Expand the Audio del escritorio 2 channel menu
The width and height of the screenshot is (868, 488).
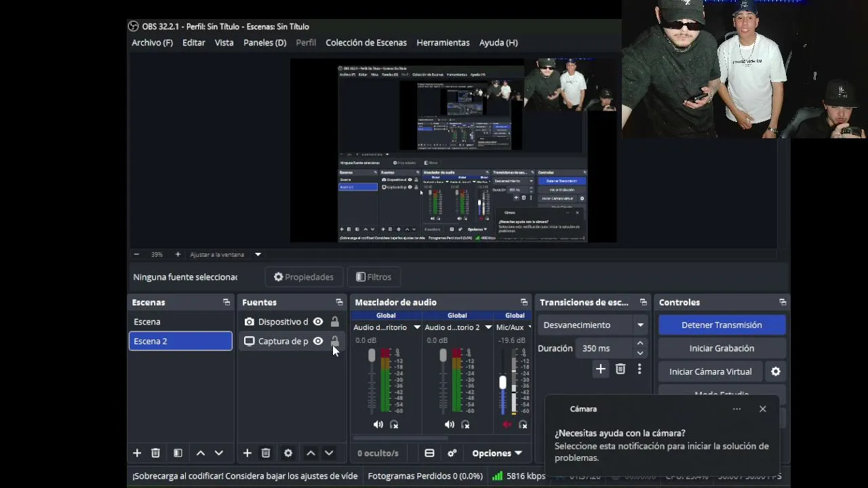point(488,327)
